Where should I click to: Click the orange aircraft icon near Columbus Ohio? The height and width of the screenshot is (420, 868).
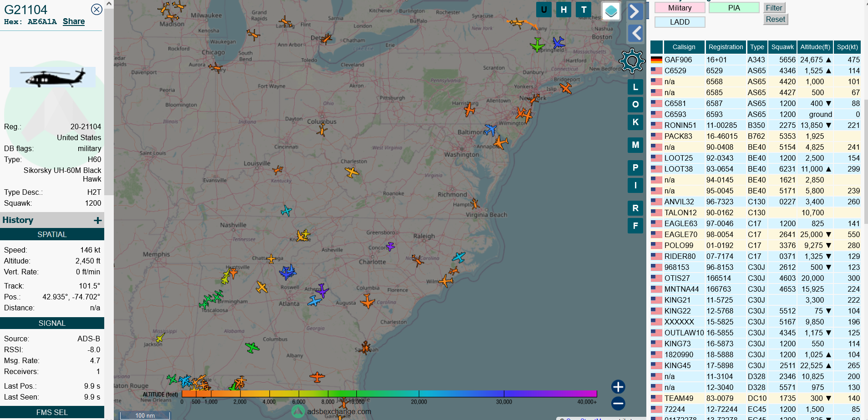[322, 130]
